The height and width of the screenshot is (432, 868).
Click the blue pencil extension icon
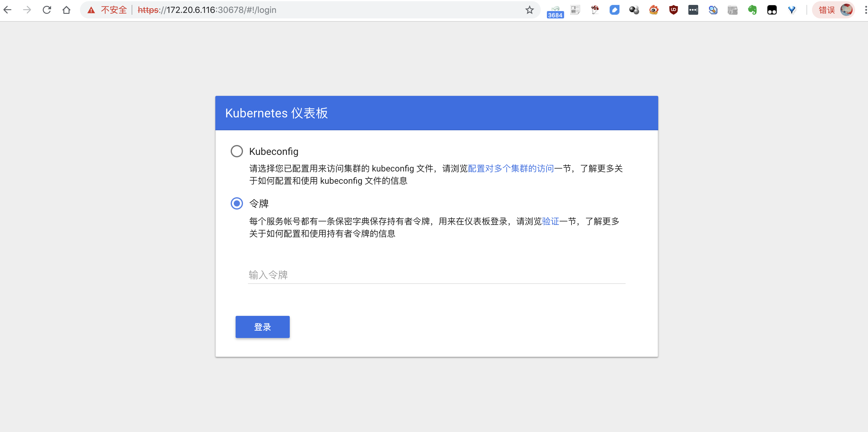[x=615, y=10]
